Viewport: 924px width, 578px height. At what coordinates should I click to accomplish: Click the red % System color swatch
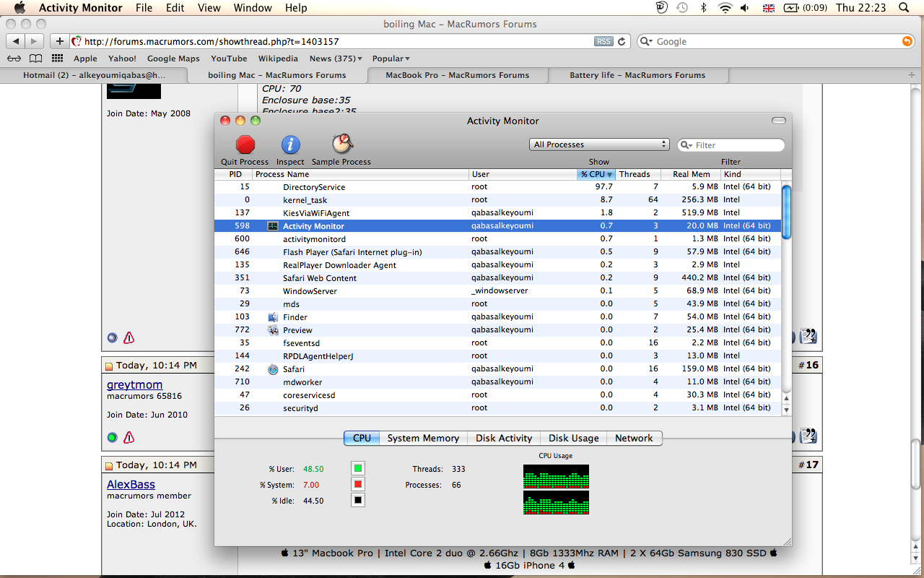pos(358,485)
